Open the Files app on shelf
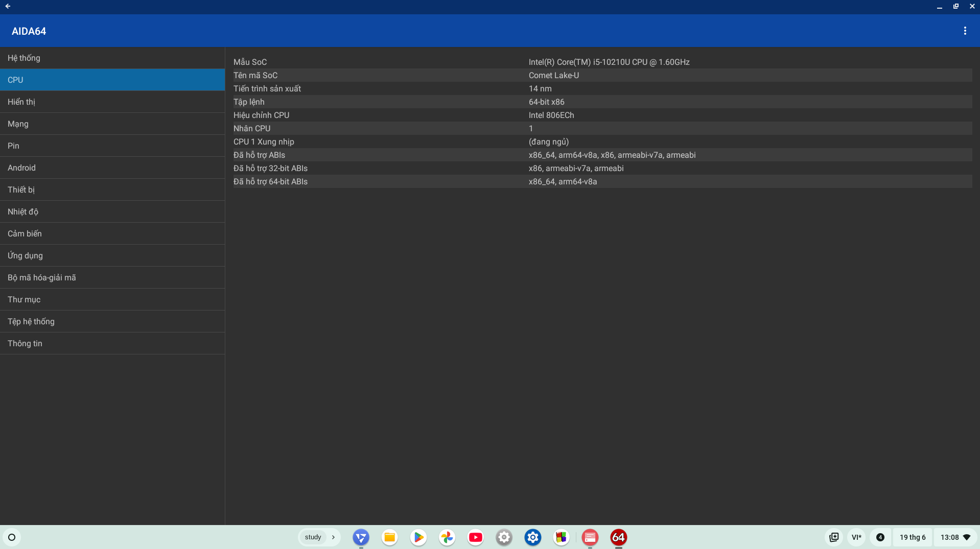Image resolution: width=980 pixels, height=549 pixels. tap(389, 537)
